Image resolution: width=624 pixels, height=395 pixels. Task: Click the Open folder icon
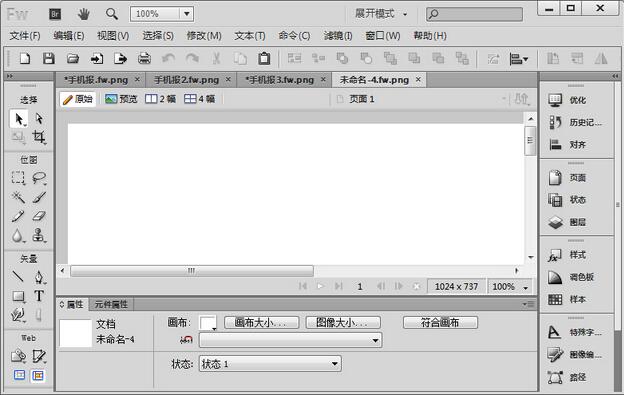tap(72, 59)
